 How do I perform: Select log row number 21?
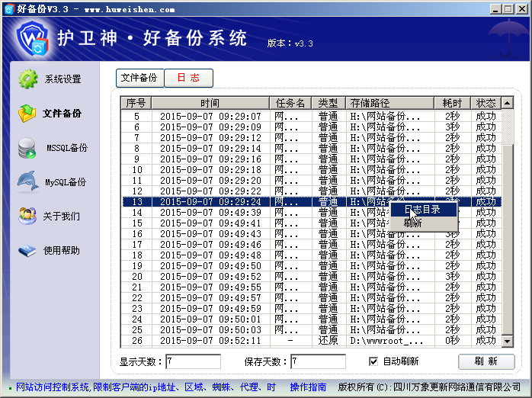tap(312, 287)
